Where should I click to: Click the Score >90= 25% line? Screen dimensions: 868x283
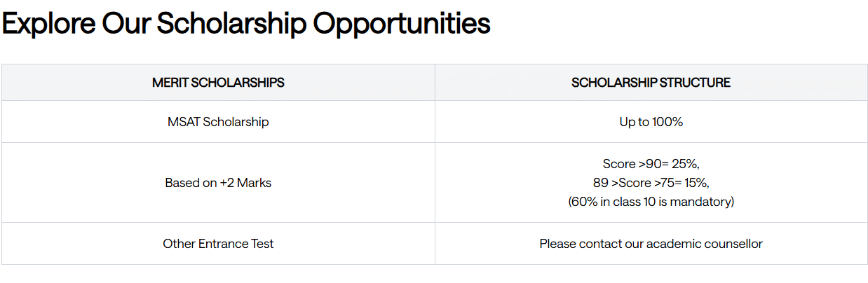(651, 164)
